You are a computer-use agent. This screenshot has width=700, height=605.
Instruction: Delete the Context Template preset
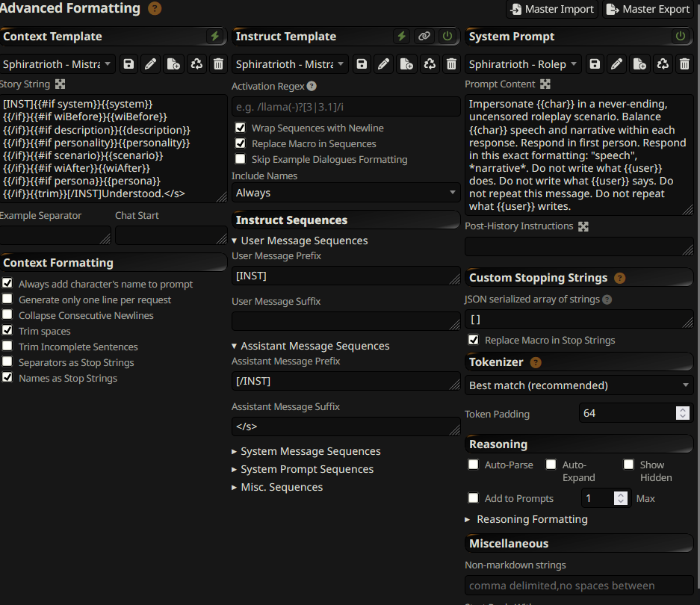(x=218, y=64)
